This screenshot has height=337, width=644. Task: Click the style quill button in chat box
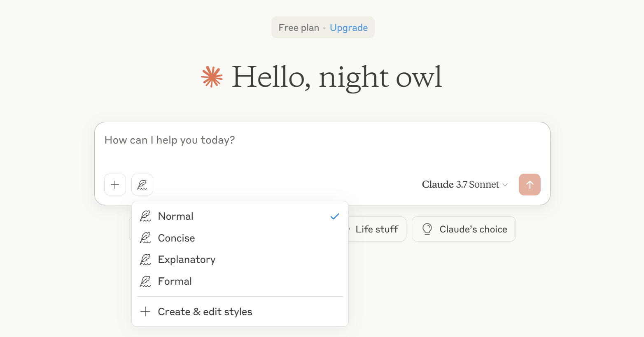coord(142,184)
